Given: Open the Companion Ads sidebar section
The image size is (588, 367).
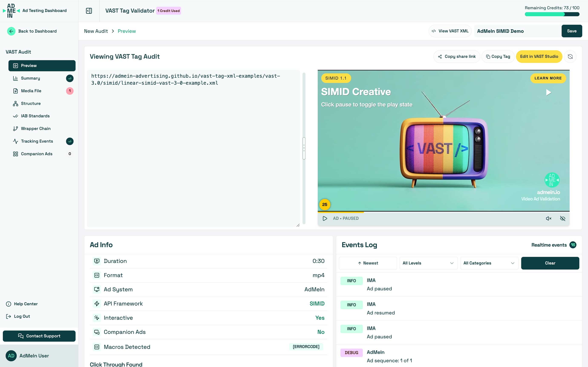Looking at the screenshot, I should click(x=42, y=154).
